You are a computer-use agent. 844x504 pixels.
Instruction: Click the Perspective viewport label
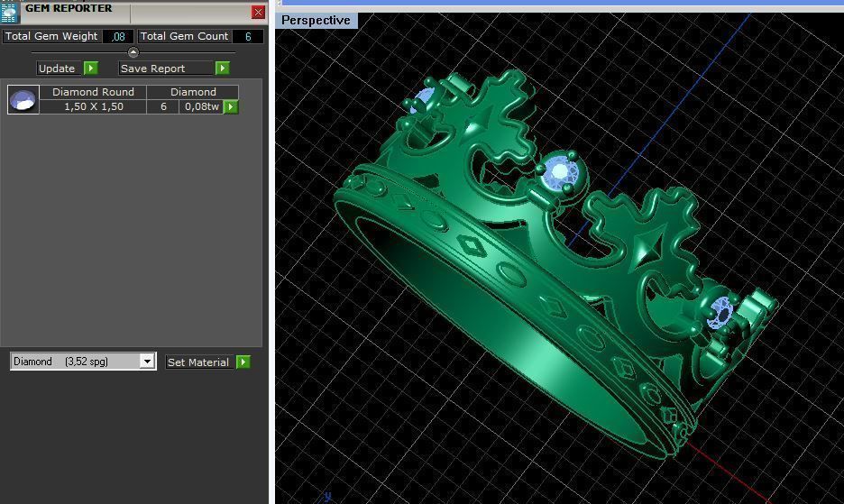[x=316, y=21]
